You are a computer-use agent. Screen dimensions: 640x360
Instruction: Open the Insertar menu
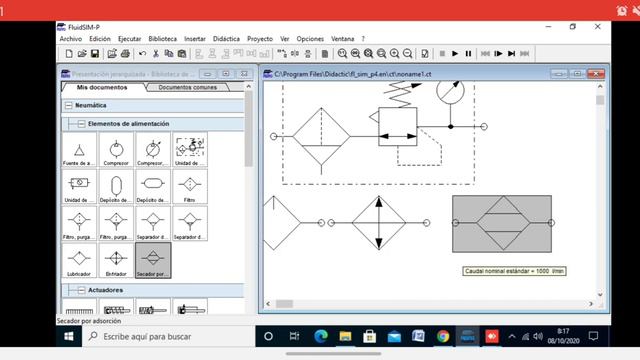195,39
